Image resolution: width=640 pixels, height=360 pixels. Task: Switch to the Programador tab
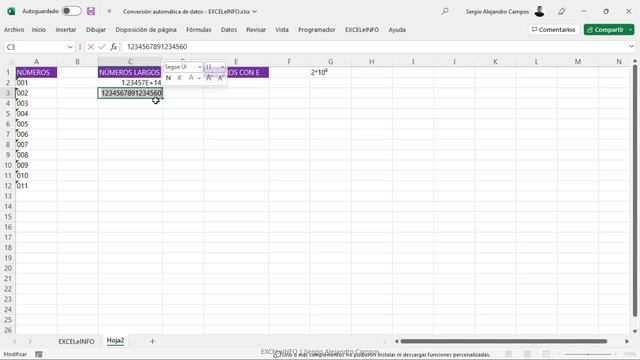pyautogui.click(x=316, y=30)
